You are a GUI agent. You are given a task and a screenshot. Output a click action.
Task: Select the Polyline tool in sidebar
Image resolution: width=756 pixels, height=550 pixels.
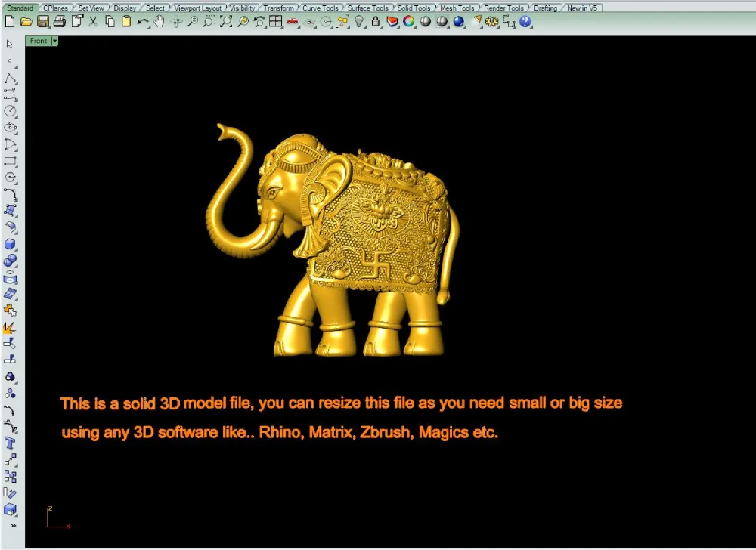(10, 78)
